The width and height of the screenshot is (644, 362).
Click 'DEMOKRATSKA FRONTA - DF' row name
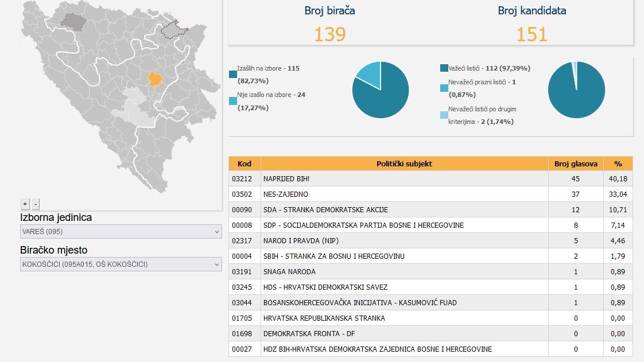309,334
